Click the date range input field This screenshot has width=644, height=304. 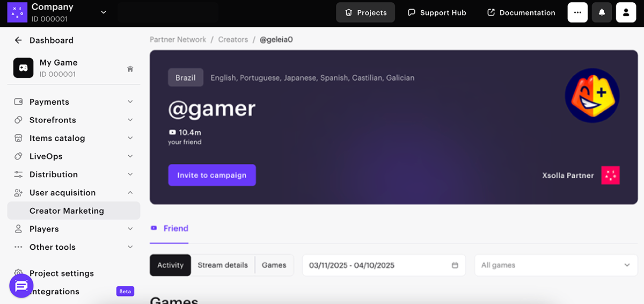(376, 265)
